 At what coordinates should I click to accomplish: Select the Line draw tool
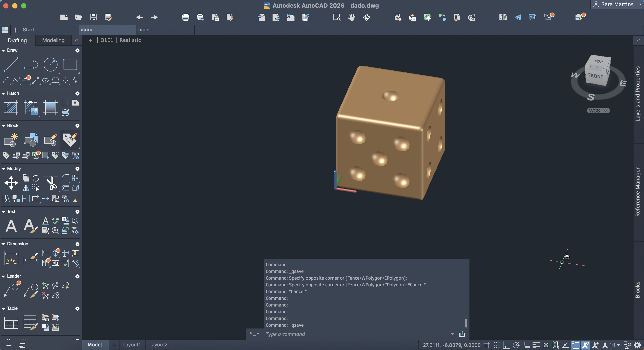pos(11,64)
